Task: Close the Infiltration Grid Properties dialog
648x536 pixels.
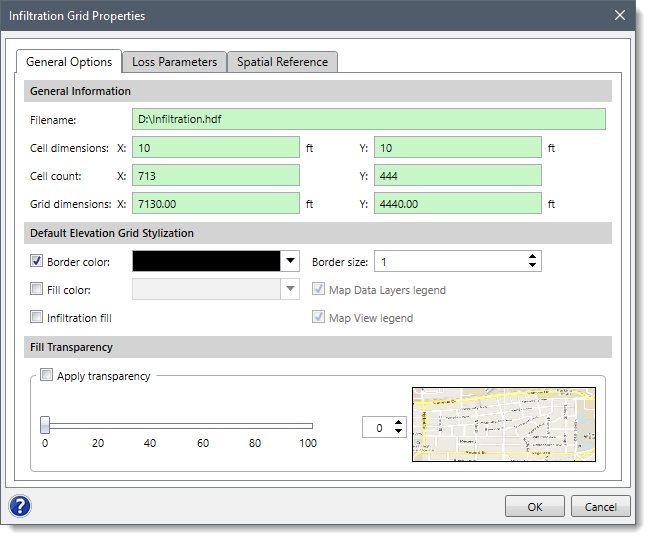Action: click(x=619, y=15)
